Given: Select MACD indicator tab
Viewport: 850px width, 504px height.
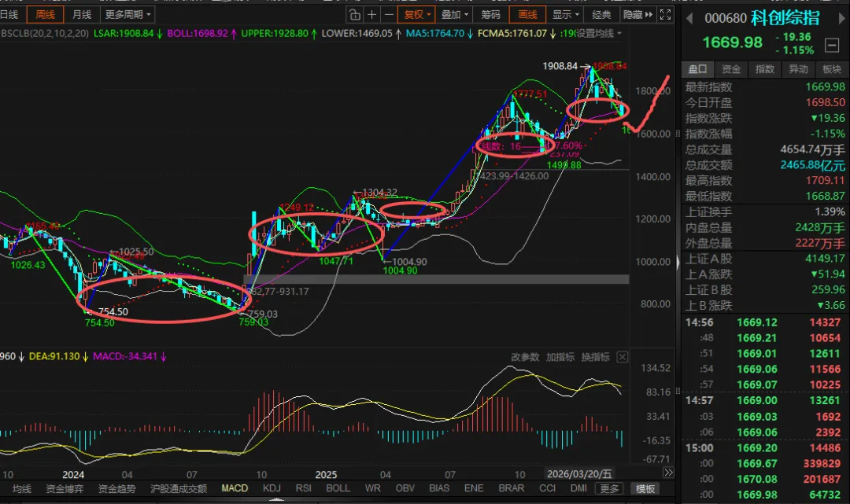Looking at the screenshot, I should point(235,488).
